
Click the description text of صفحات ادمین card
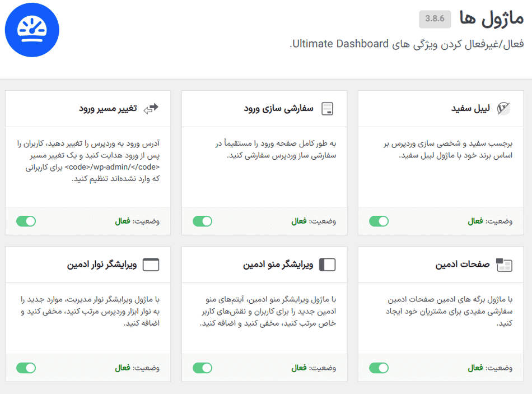pyautogui.click(x=449, y=311)
